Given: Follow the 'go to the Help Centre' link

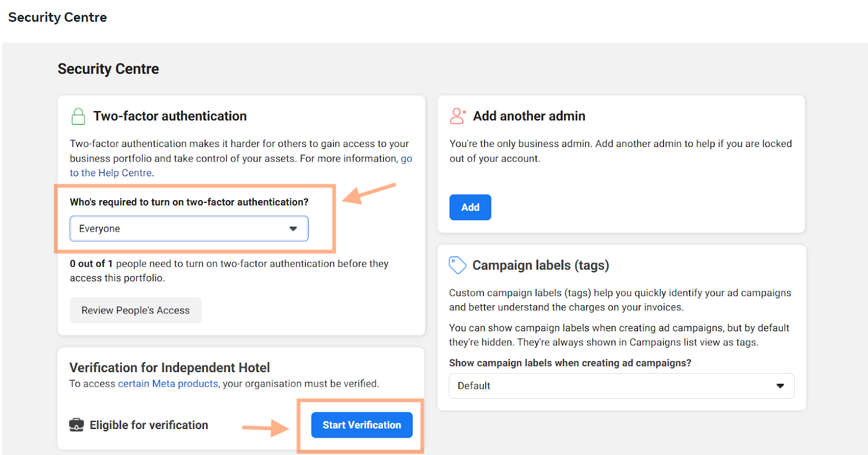Looking at the screenshot, I should pos(111,173).
